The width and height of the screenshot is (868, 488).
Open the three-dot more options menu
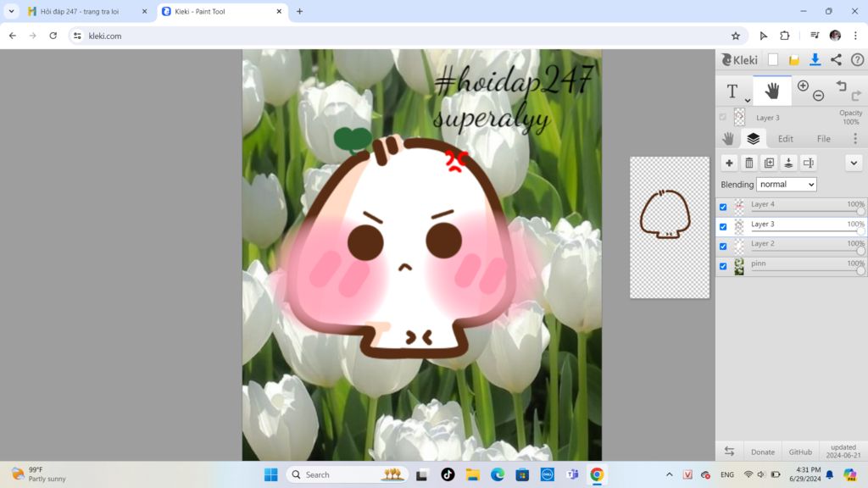pyautogui.click(x=855, y=138)
